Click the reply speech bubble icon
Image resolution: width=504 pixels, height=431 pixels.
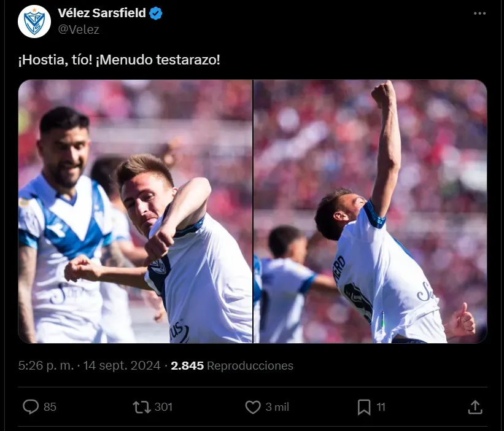pos(30,406)
